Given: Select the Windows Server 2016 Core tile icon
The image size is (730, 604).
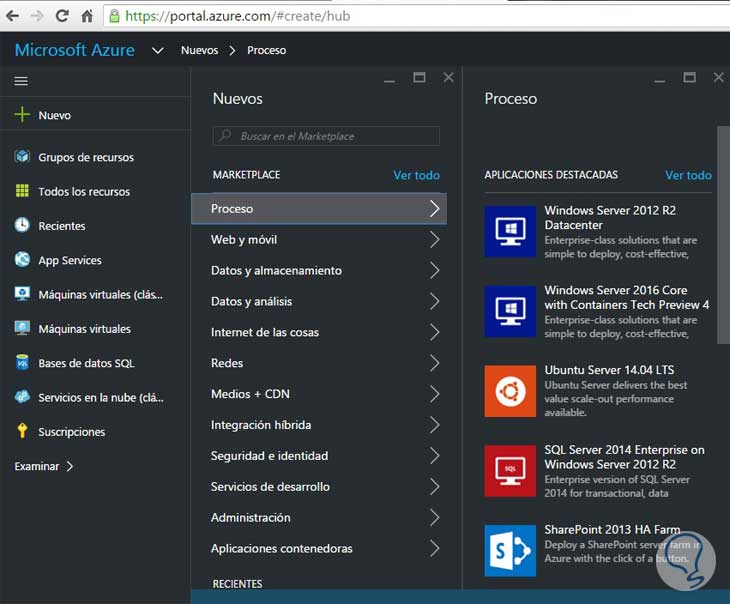Looking at the screenshot, I should pyautogui.click(x=510, y=311).
